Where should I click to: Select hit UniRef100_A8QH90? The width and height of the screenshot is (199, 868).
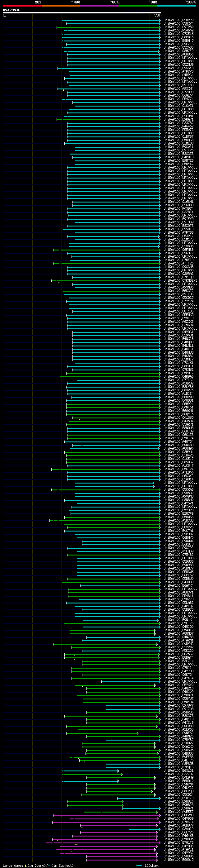[x=178, y=449]
